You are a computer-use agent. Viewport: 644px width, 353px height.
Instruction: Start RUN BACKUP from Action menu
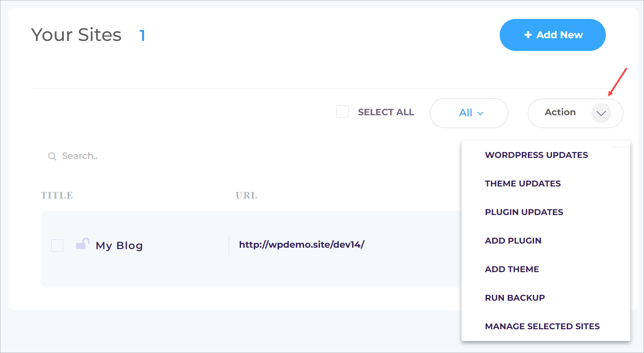(515, 298)
